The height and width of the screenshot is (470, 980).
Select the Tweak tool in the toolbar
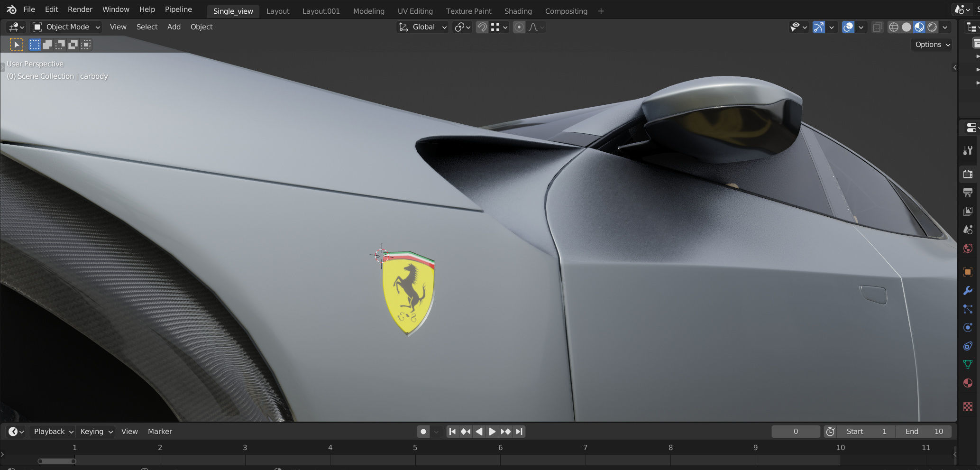pos(17,44)
